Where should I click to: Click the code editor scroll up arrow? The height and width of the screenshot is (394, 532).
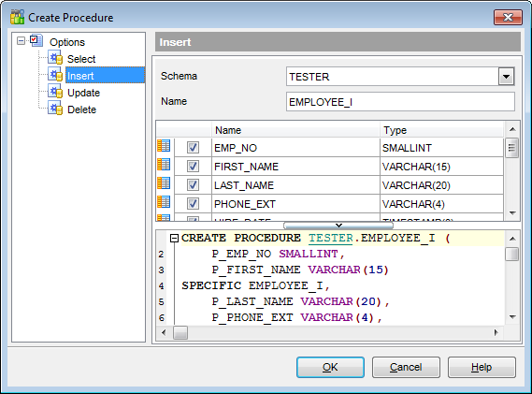[x=512, y=239]
